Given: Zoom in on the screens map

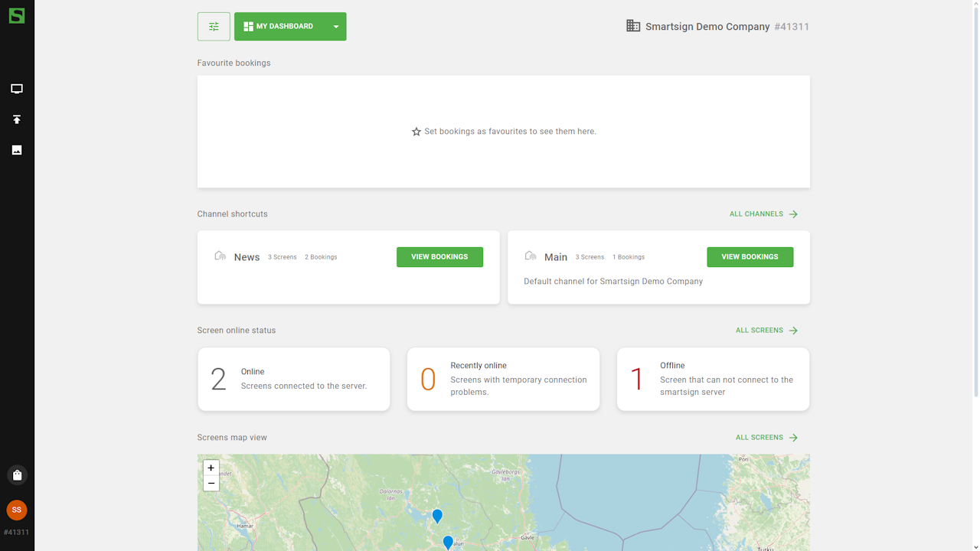Looking at the screenshot, I should [x=211, y=468].
